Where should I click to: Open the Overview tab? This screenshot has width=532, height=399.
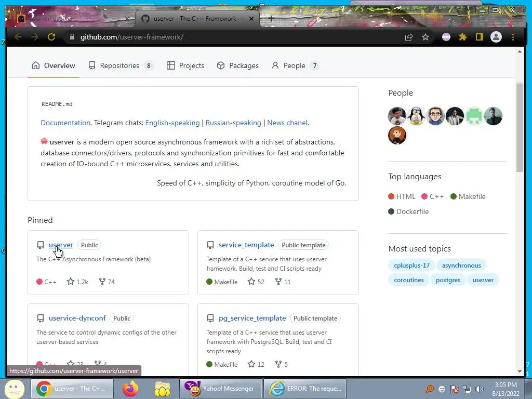[x=54, y=65]
